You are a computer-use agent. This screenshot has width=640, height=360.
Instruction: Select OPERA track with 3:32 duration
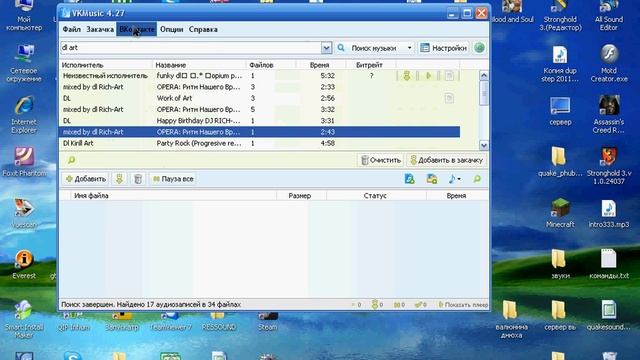[x=260, y=109]
